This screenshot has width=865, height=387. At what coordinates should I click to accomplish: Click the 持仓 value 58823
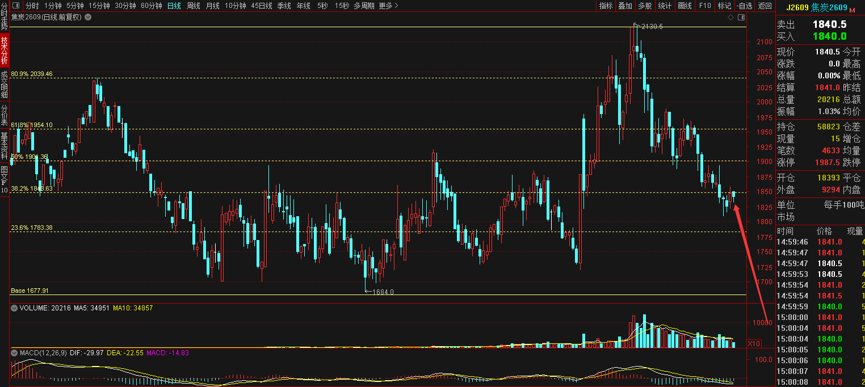click(x=829, y=127)
